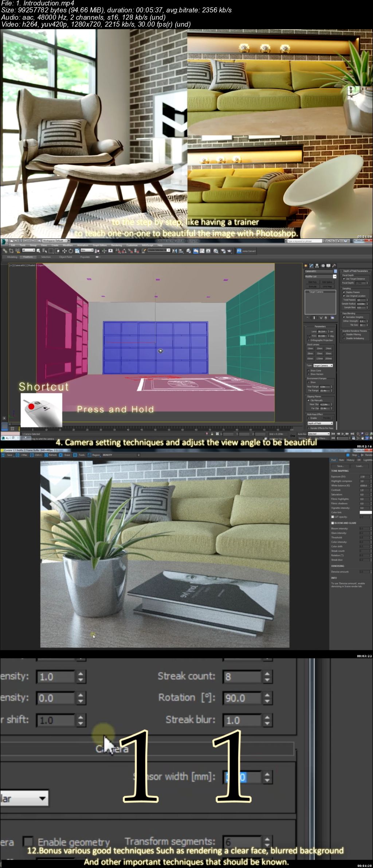Collapse Depth of Field Parameters rollout
This screenshot has width=373, height=868.
[356, 271]
